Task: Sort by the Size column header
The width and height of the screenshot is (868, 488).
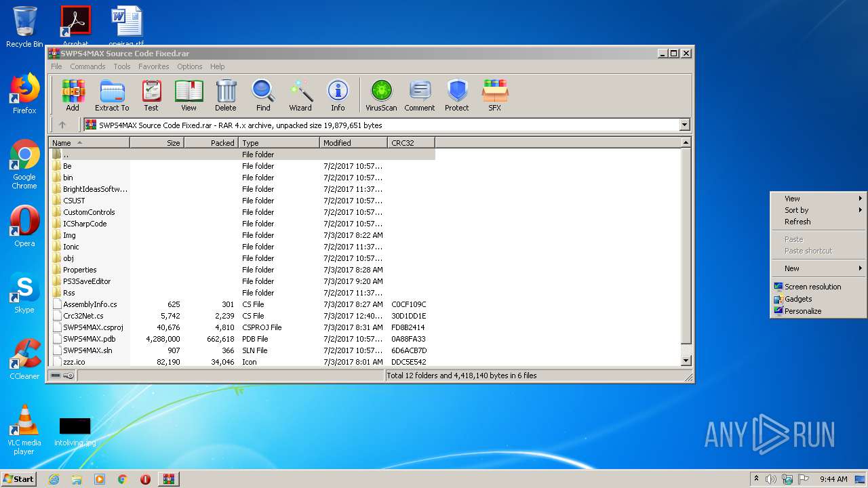Action: pos(157,143)
